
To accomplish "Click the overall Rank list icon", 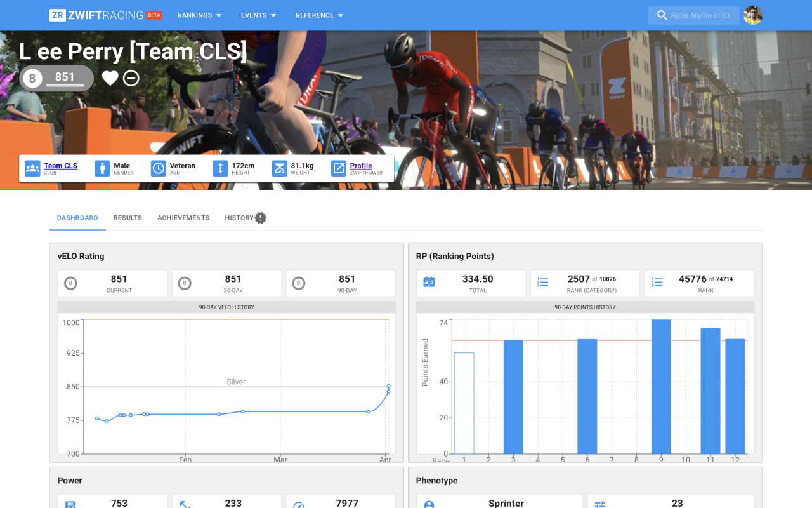I will (657, 282).
